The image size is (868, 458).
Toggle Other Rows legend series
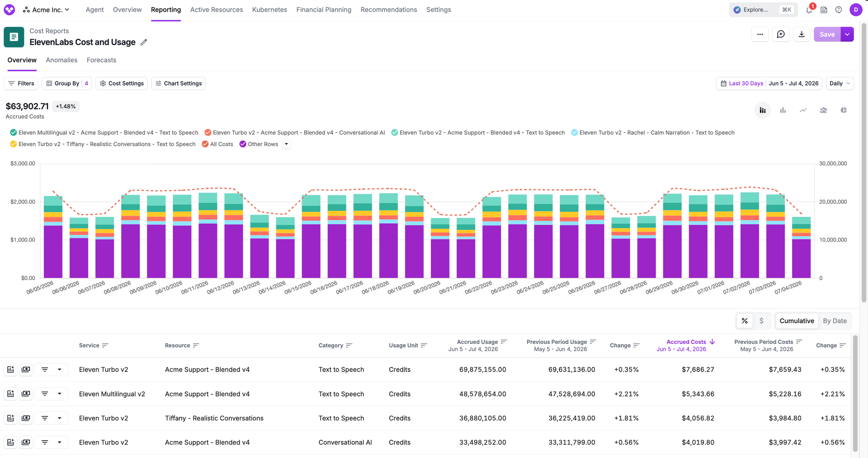click(x=259, y=144)
